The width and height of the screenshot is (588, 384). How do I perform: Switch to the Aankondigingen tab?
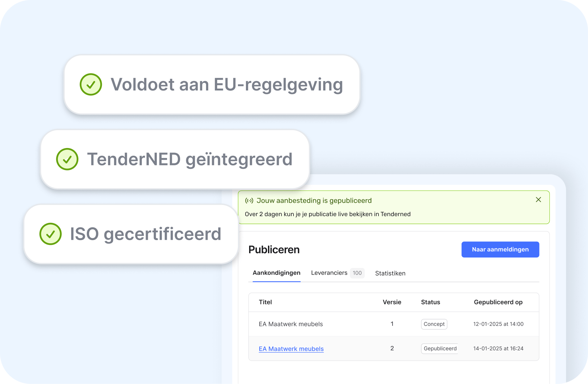(x=276, y=273)
